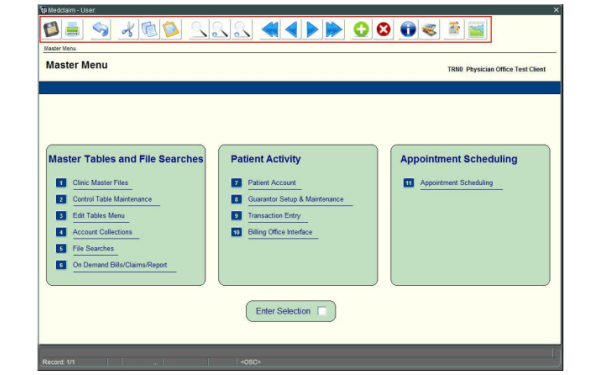Go to next record with right arrow
Viewport: 600px width, 375px height.
313,29
